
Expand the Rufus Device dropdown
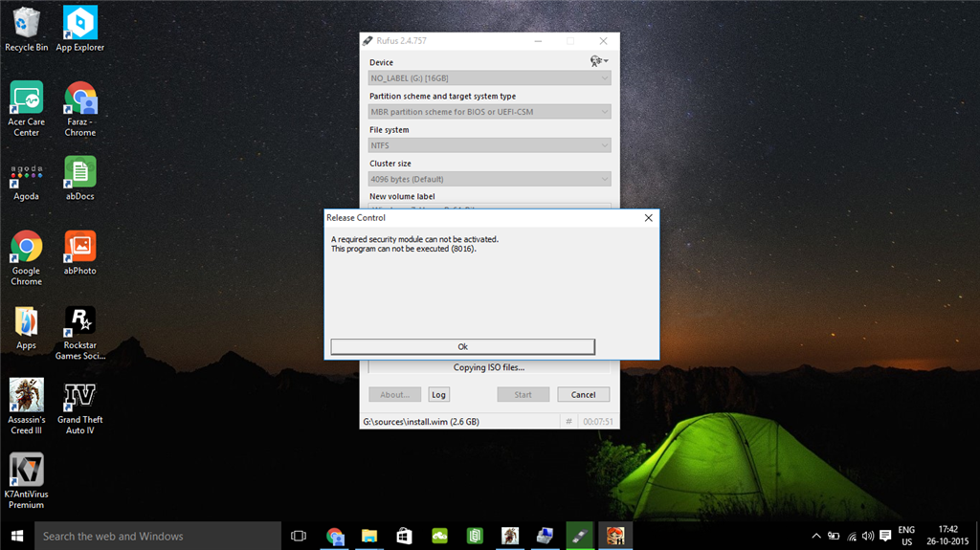pos(489,78)
